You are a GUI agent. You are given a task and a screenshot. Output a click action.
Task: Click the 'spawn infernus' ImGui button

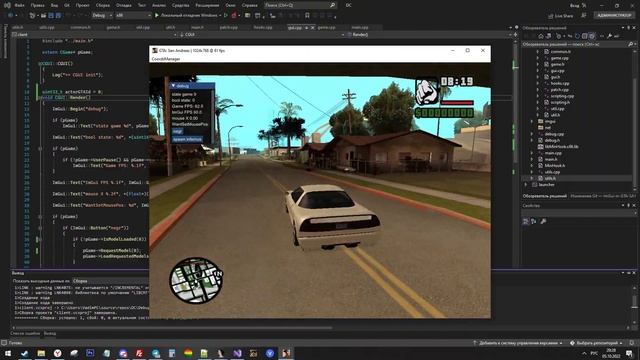187,139
